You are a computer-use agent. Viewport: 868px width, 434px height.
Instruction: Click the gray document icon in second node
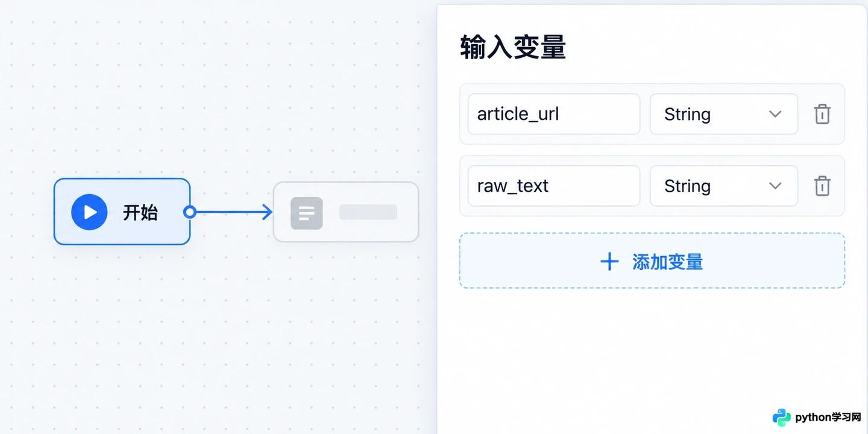[x=307, y=213]
